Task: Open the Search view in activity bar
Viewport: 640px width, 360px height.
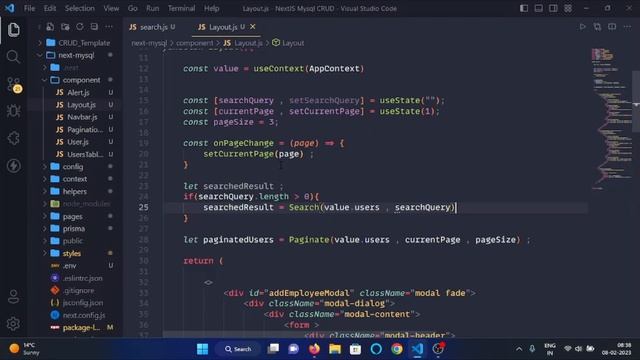Action: click(x=13, y=57)
